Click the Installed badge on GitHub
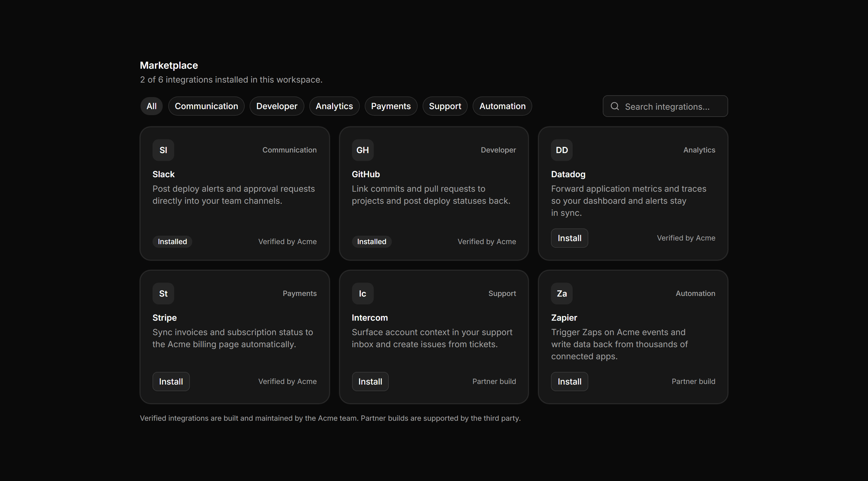Viewport: 868px width, 481px height. pyautogui.click(x=372, y=241)
